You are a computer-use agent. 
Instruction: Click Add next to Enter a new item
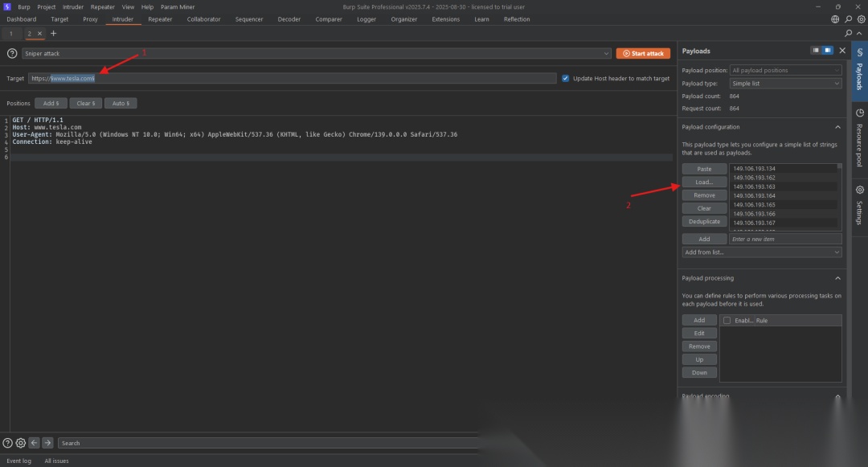704,239
